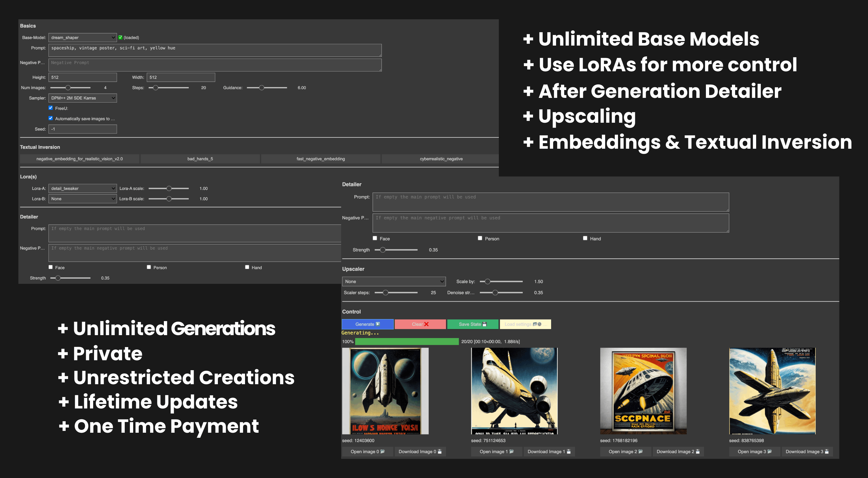868x478 pixels.
Task: Click the Load settings folder icon button
Action: tap(525, 324)
